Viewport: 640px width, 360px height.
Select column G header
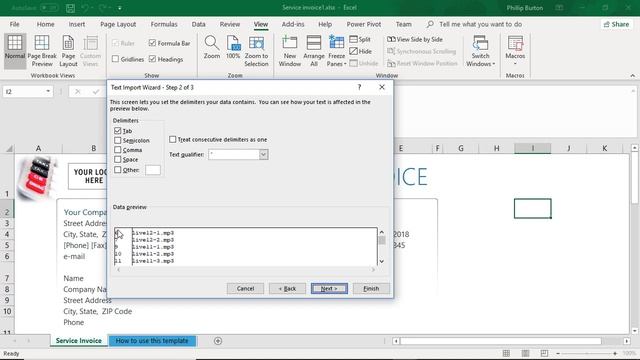pos(461,149)
